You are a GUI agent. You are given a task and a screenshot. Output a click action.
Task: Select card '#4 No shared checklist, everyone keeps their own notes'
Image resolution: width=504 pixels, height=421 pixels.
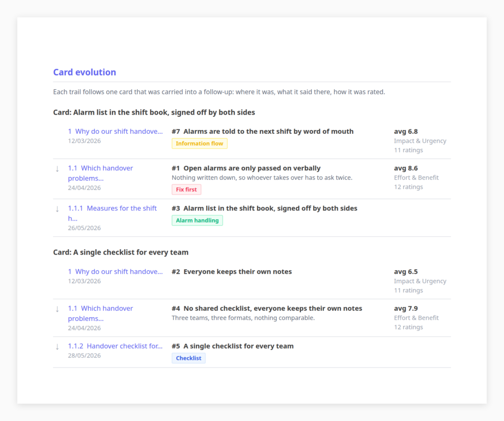267,308
